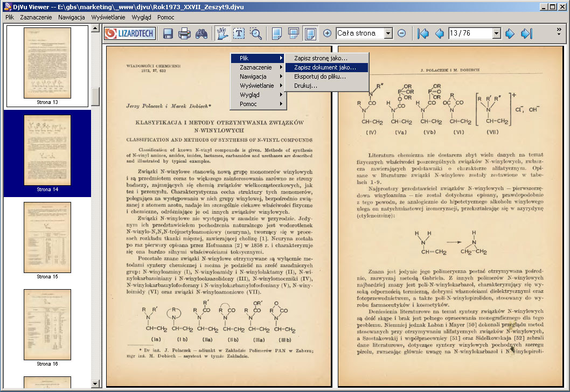The height and width of the screenshot is (392, 570).
Task: Open the Cała strona zoom dropdown
Action: pos(388,33)
